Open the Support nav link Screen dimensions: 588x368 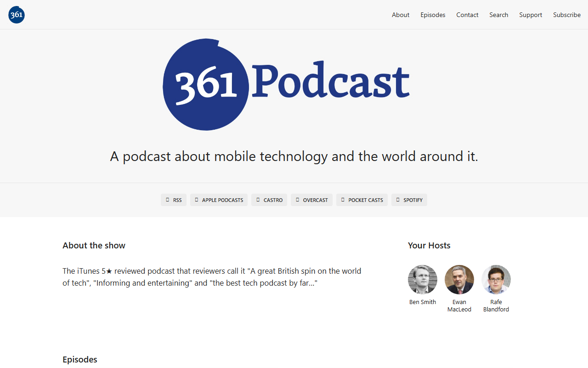coord(531,15)
